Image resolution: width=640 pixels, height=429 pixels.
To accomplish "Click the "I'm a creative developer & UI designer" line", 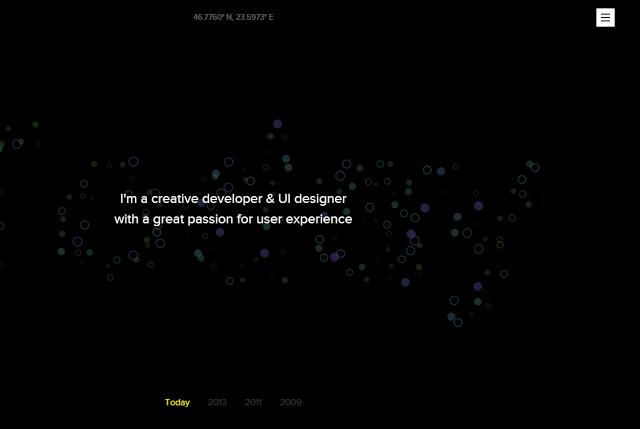I will click(x=233, y=199).
